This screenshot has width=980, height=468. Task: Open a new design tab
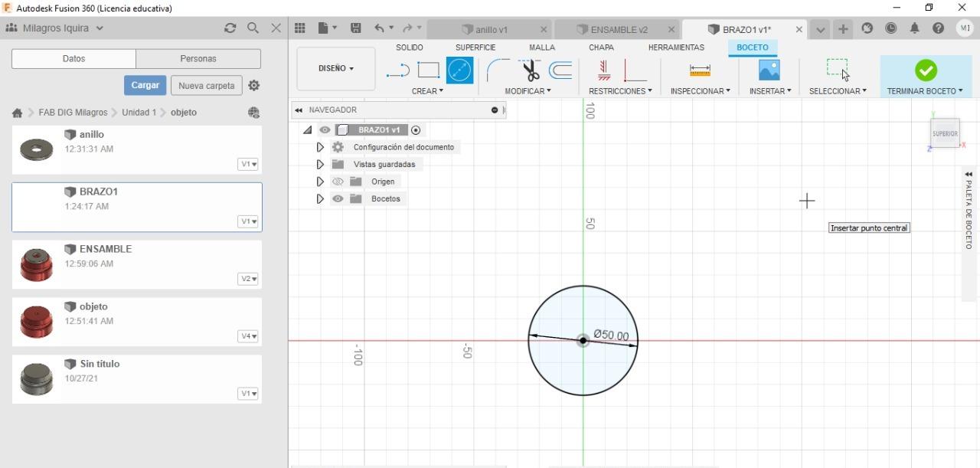tap(843, 29)
